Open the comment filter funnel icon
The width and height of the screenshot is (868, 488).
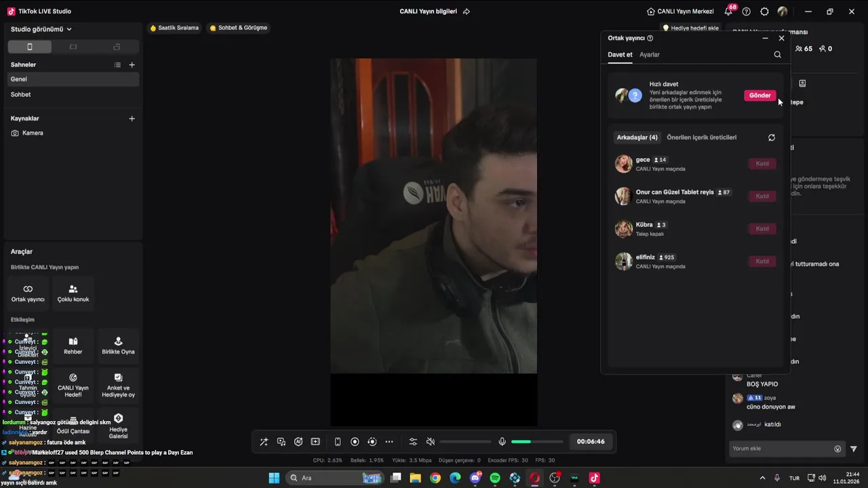tap(854, 449)
